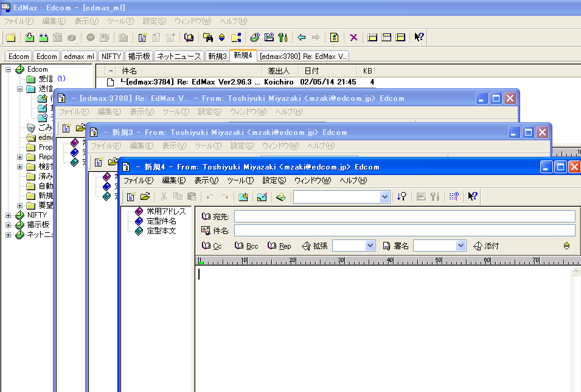Open the wrench and screwdriver settings icon
The width and height of the screenshot is (581, 392).
(283, 38)
